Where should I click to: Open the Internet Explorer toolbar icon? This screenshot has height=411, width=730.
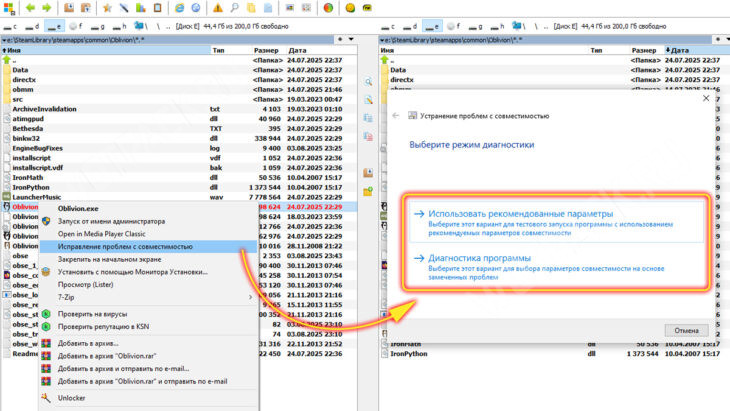pyautogui.click(x=179, y=8)
